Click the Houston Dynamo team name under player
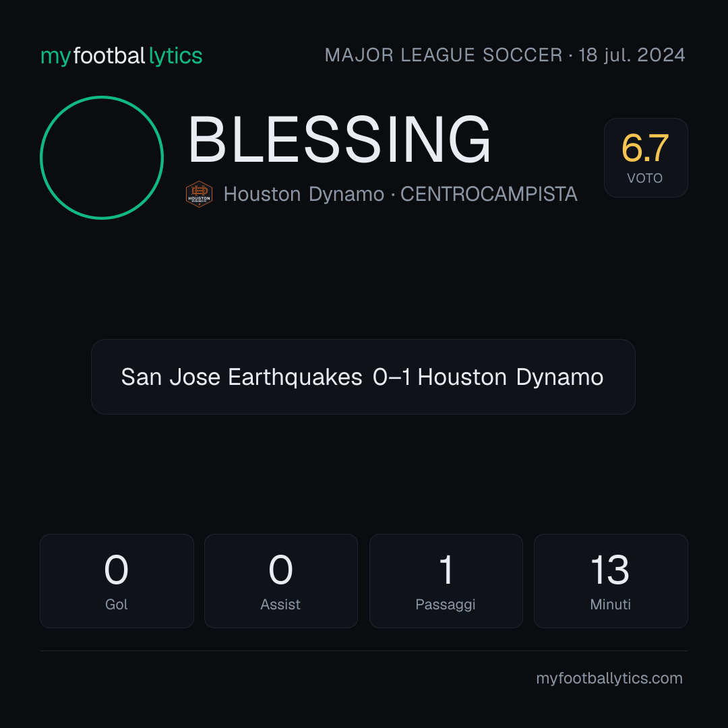The width and height of the screenshot is (728, 728). (304, 194)
